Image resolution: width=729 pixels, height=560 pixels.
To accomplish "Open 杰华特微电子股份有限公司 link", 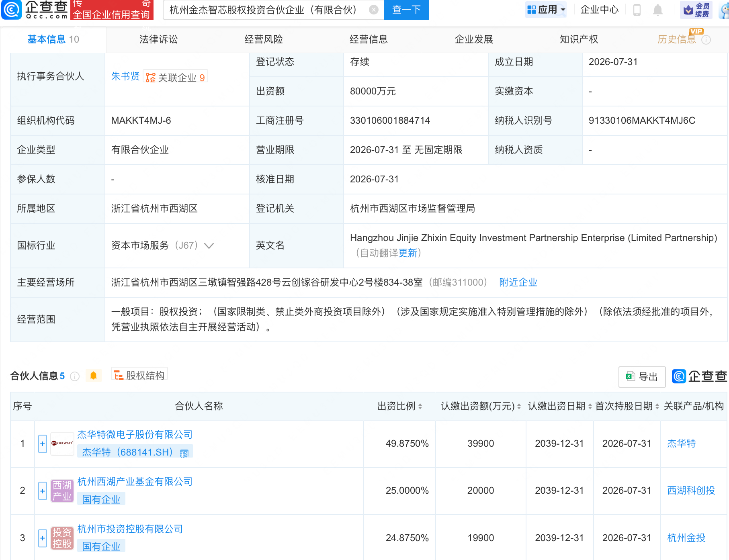I will [x=135, y=435].
